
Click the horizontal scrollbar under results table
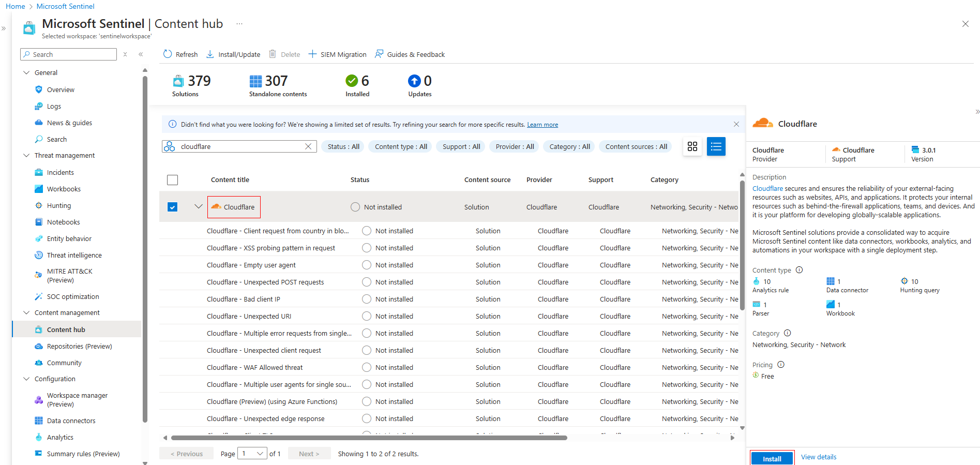tap(369, 438)
